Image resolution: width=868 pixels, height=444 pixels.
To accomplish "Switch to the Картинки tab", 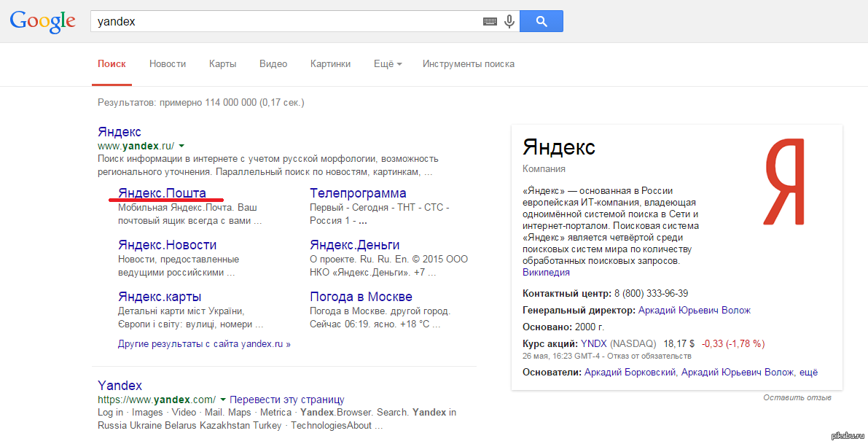I will click(x=330, y=63).
